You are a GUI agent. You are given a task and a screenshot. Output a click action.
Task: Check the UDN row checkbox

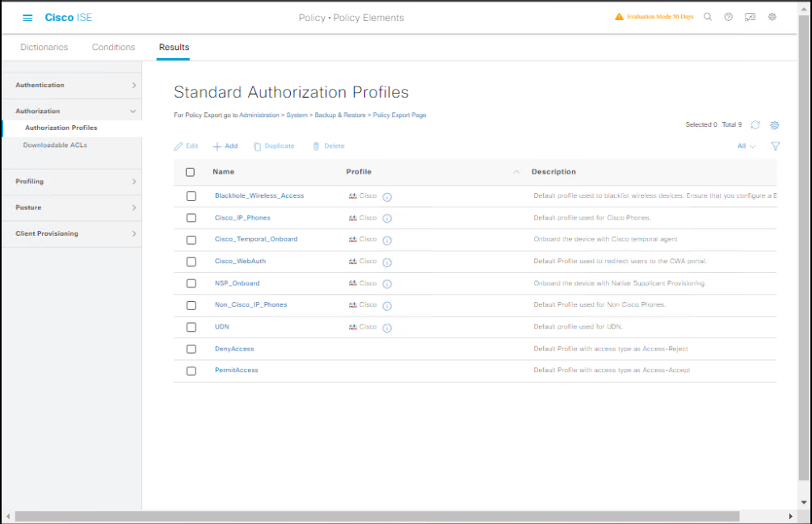pyautogui.click(x=191, y=328)
